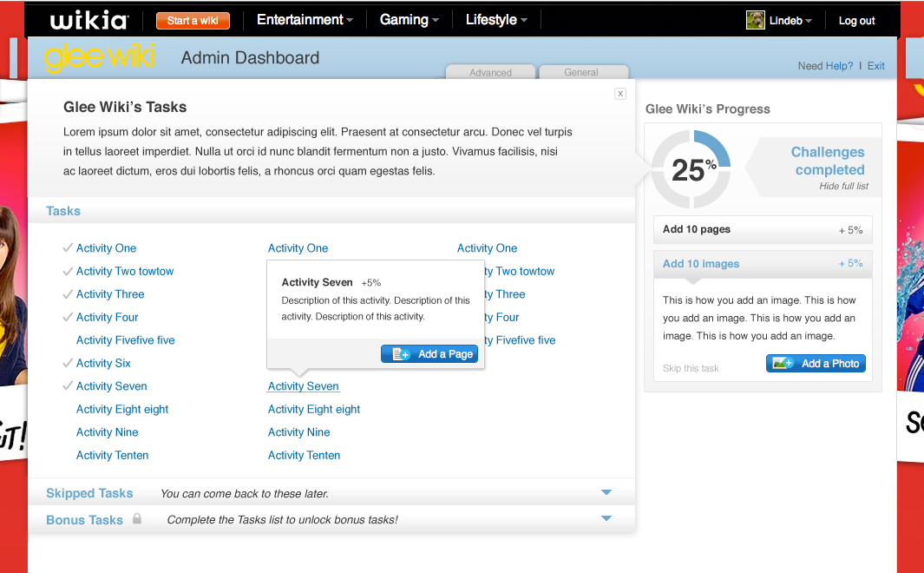Viewport: 924px width, 573px height.
Task: Click the Bonus Tasks heading
Action: [x=84, y=520]
